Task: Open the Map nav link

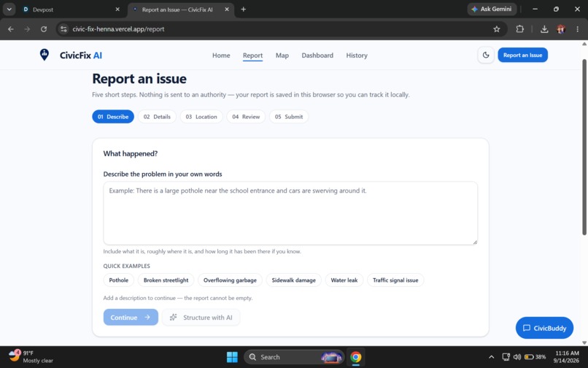Action: [282, 55]
